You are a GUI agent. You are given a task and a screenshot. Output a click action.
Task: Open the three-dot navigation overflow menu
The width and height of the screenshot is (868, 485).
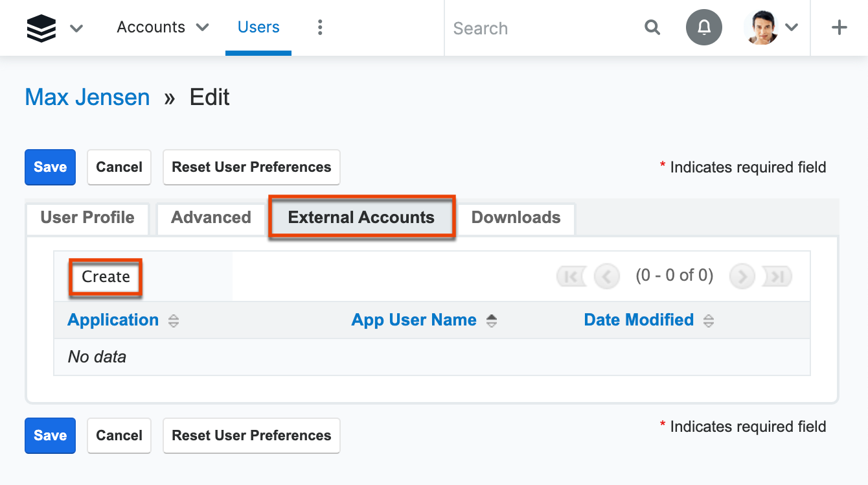(x=320, y=27)
